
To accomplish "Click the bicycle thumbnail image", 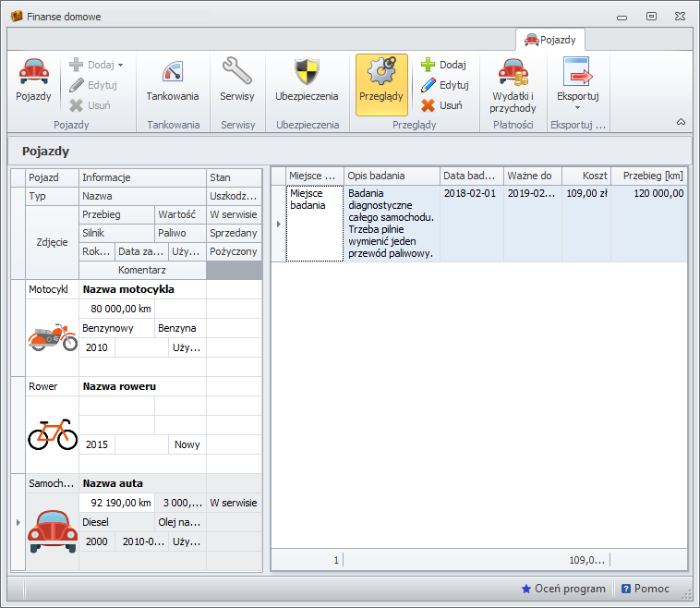I will pos(53,433).
